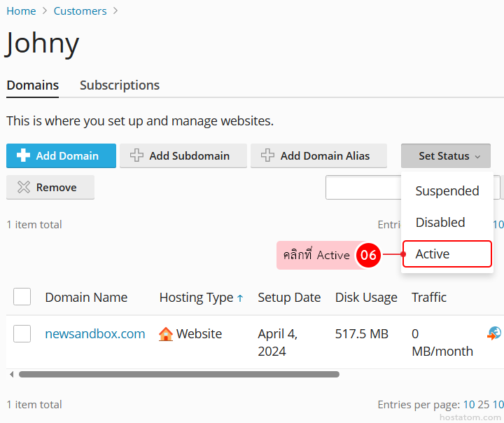This screenshot has height=423, width=504.
Task: Click the Add Domain plus icon
Action: click(23, 155)
